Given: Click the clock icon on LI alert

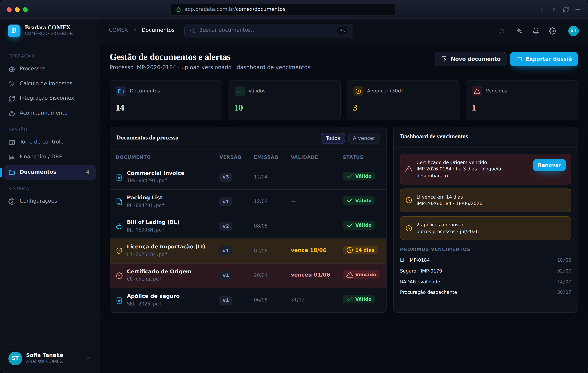Looking at the screenshot, I should click(409, 200).
